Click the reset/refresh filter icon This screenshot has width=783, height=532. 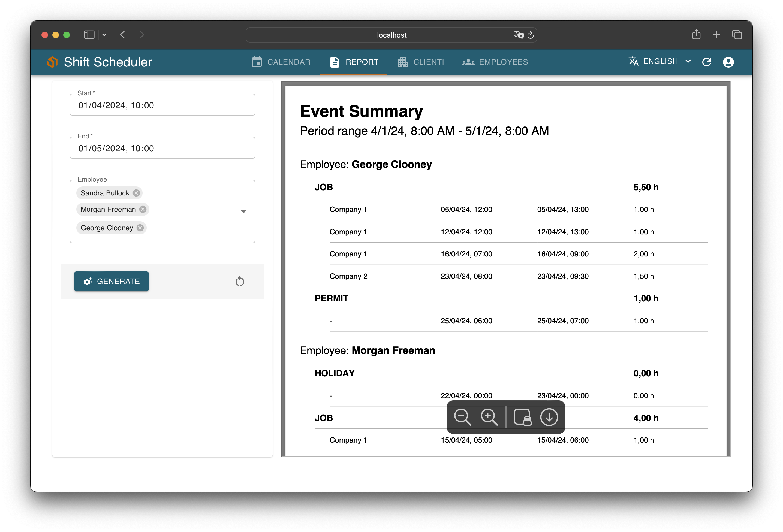[240, 281]
